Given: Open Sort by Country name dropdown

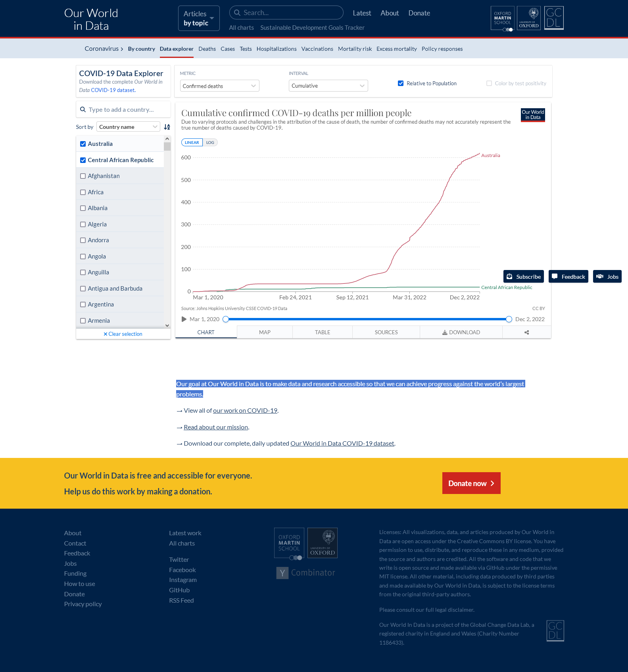Looking at the screenshot, I should coord(128,127).
